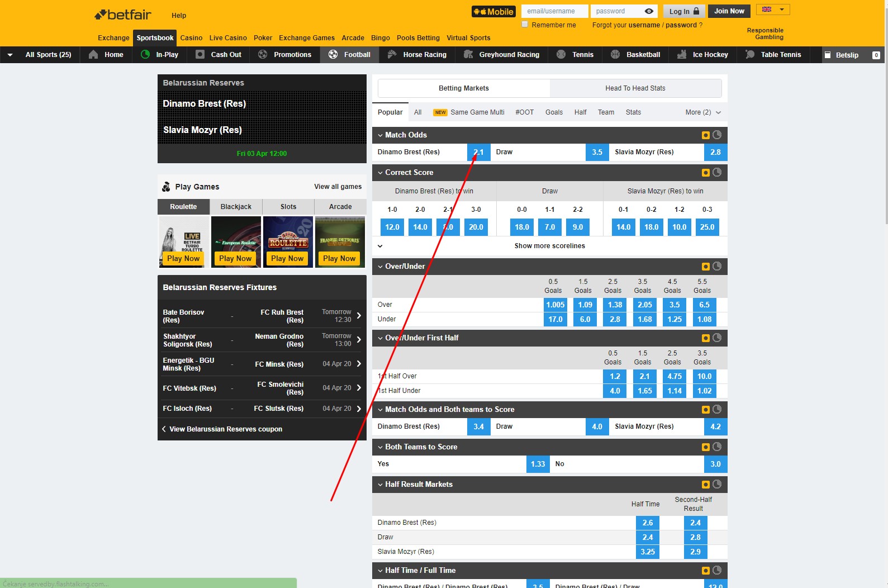Switch to Blackjack games tab
This screenshot has height=588, width=888.
pos(236,207)
